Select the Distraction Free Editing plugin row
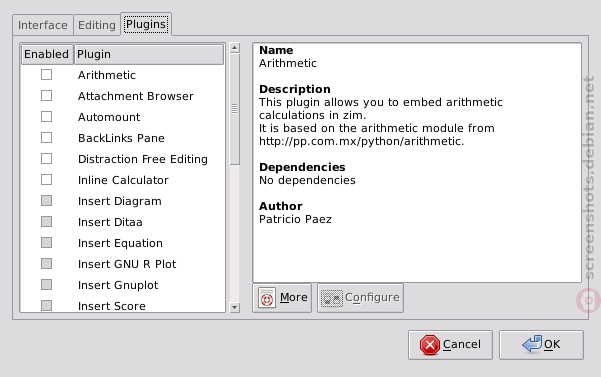The image size is (601, 377). point(123,159)
